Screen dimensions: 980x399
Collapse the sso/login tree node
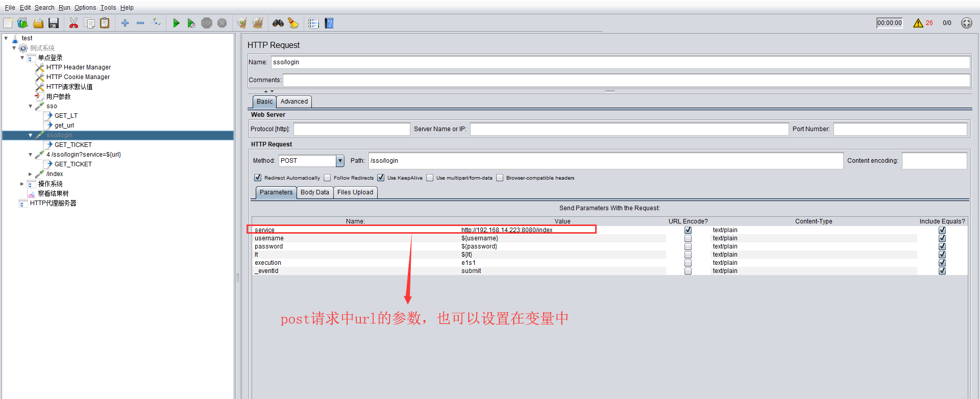coord(31,135)
